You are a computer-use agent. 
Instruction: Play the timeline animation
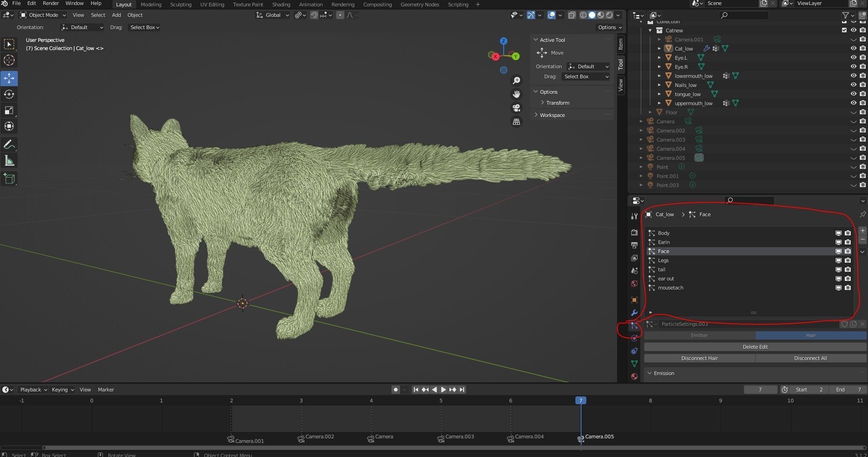point(443,390)
